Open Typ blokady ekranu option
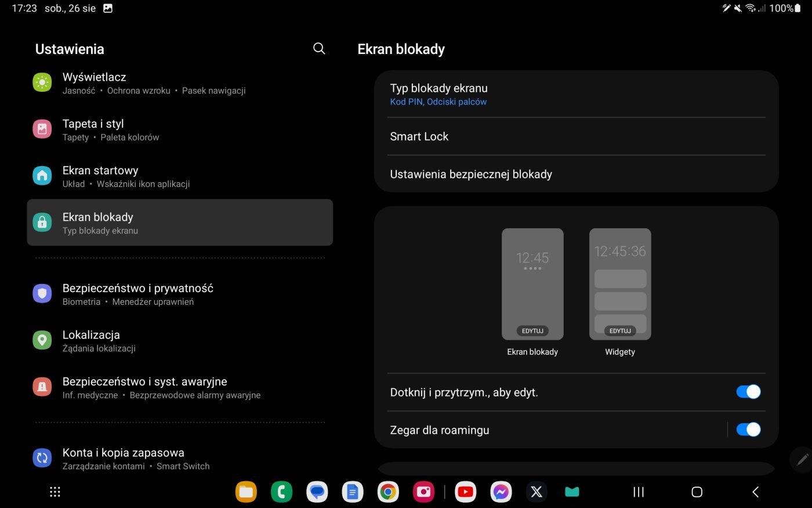The width and height of the screenshot is (812, 508). (x=577, y=94)
